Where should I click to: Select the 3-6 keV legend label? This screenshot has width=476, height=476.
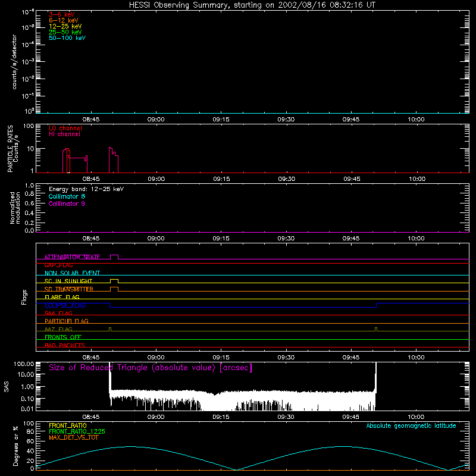[x=62, y=14]
